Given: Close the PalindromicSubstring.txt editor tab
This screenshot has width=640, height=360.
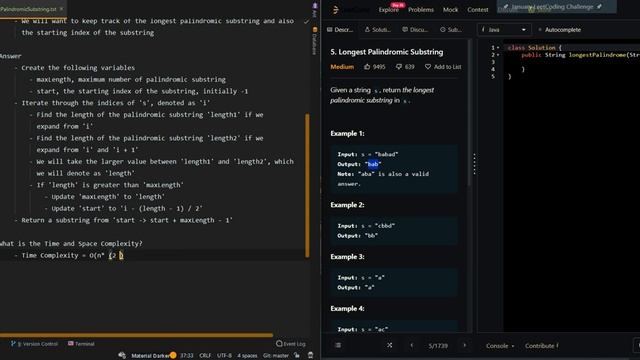Looking at the screenshot, I should pos(62,9).
